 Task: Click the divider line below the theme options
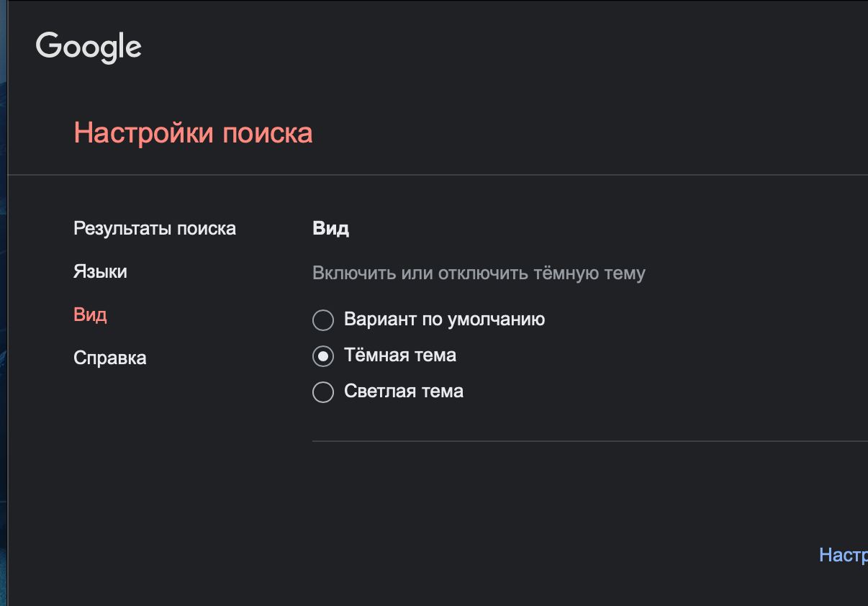pyautogui.click(x=576, y=440)
